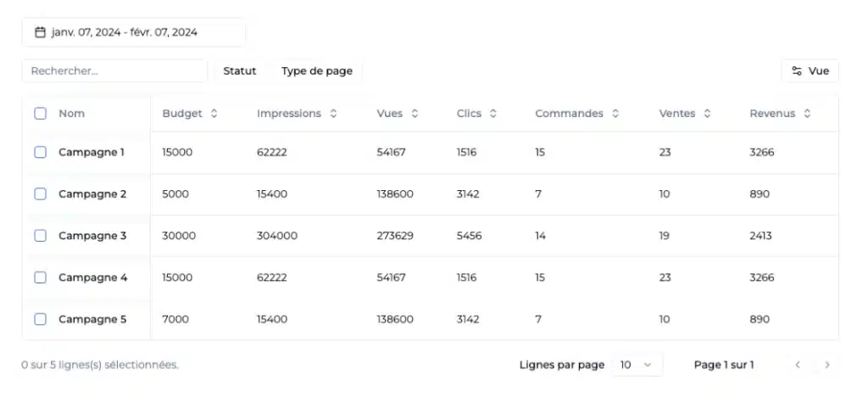Click the Vue settings sliders icon

[x=797, y=71]
